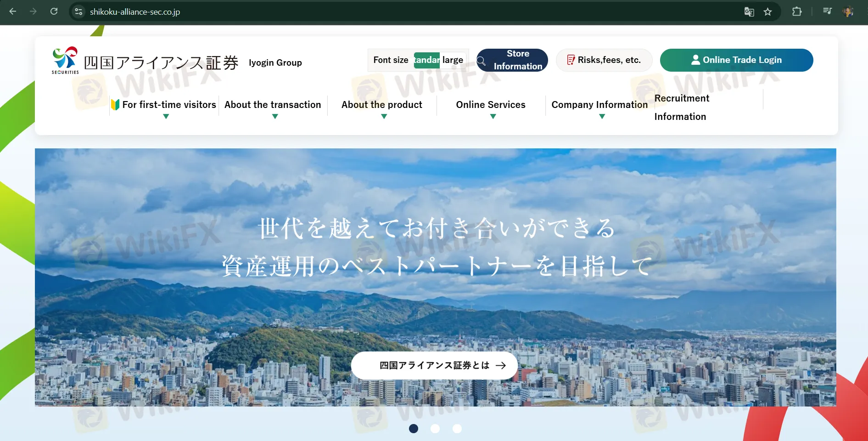The height and width of the screenshot is (441, 868).
Task: Click the Font size label
Action: pyautogui.click(x=391, y=60)
